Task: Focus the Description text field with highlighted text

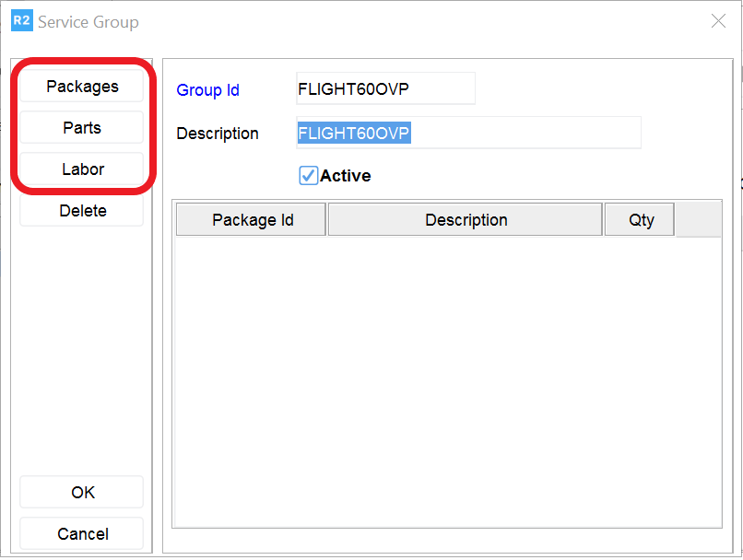Action: click(467, 134)
